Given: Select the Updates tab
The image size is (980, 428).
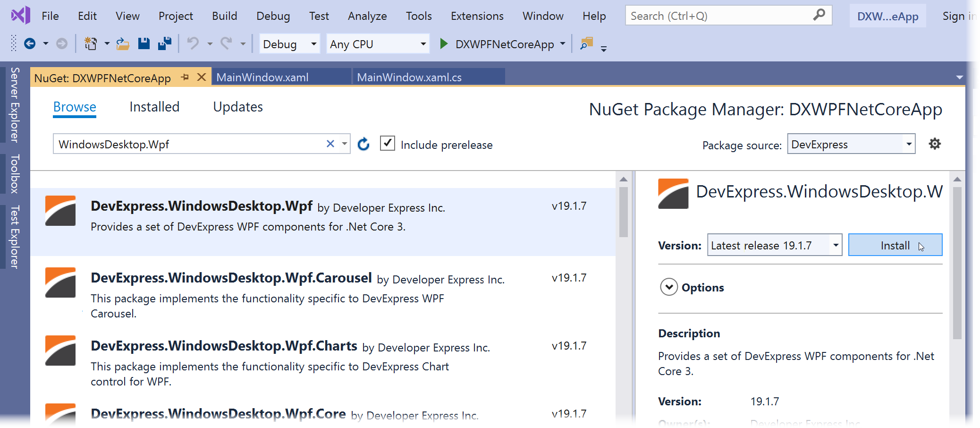Looking at the screenshot, I should click(238, 107).
